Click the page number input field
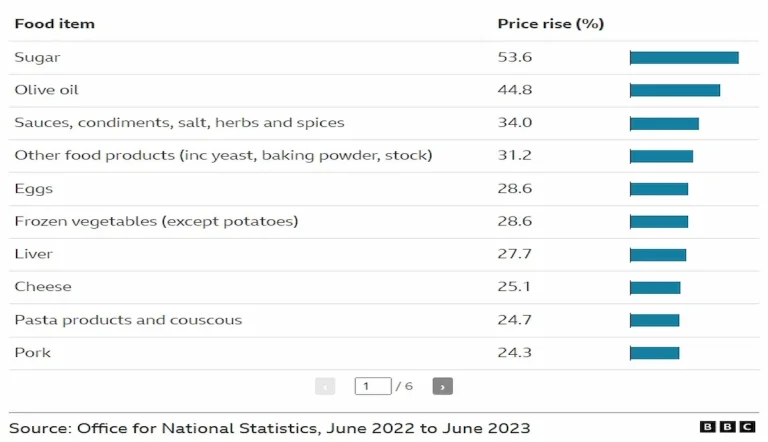 coord(373,386)
